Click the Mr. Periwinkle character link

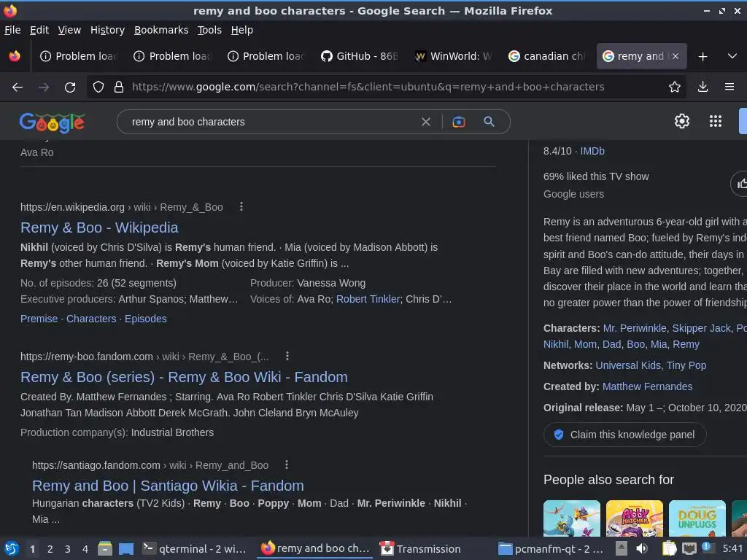click(635, 328)
